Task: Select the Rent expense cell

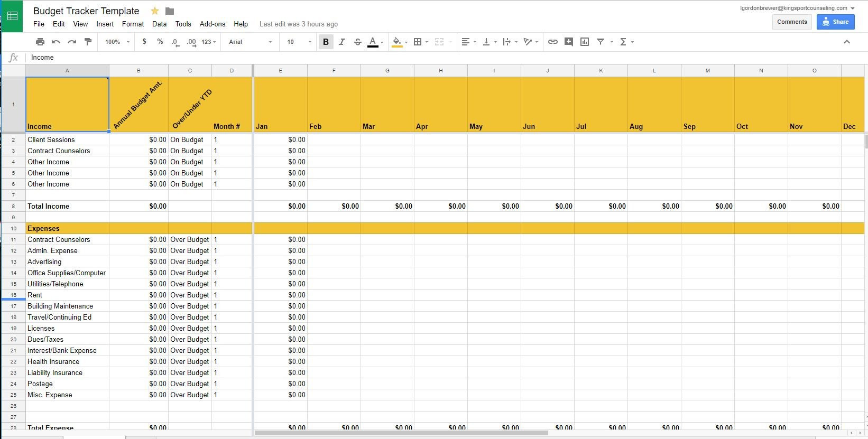Action: pyautogui.click(x=67, y=295)
